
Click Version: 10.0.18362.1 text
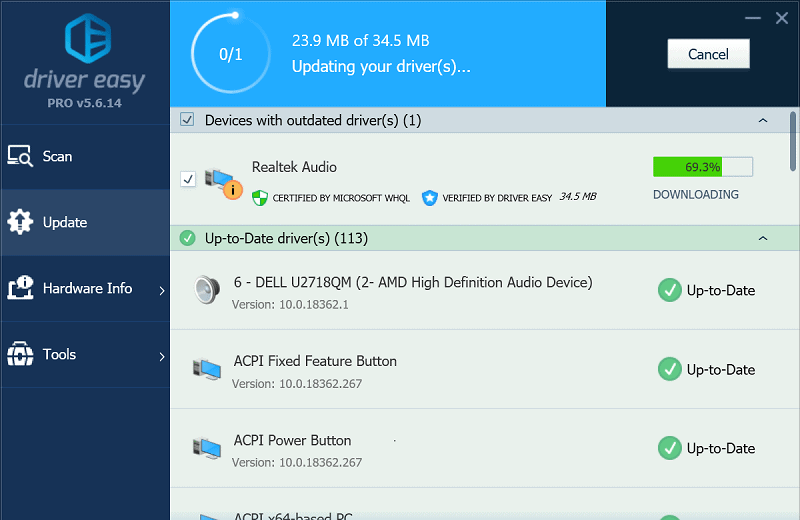[290, 305]
